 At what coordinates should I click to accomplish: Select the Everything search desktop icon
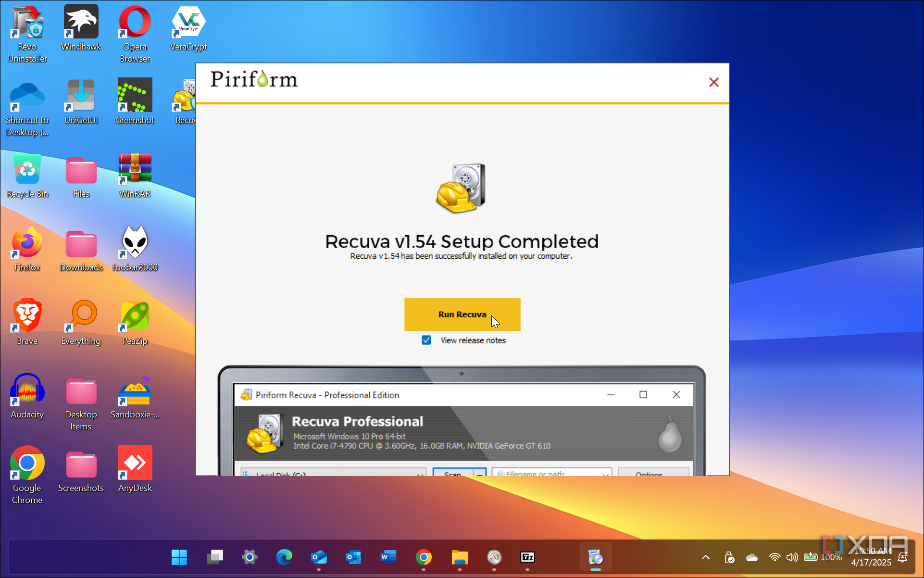click(x=81, y=322)
